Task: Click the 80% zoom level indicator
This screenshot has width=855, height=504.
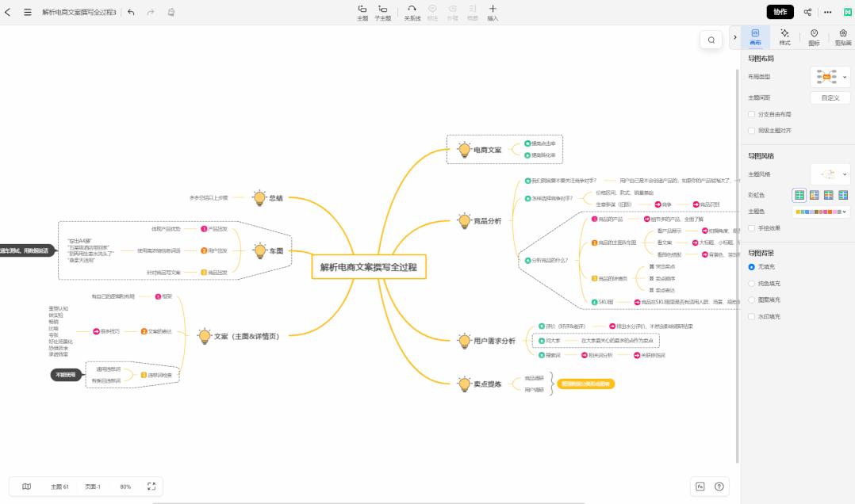Action: 124,486
